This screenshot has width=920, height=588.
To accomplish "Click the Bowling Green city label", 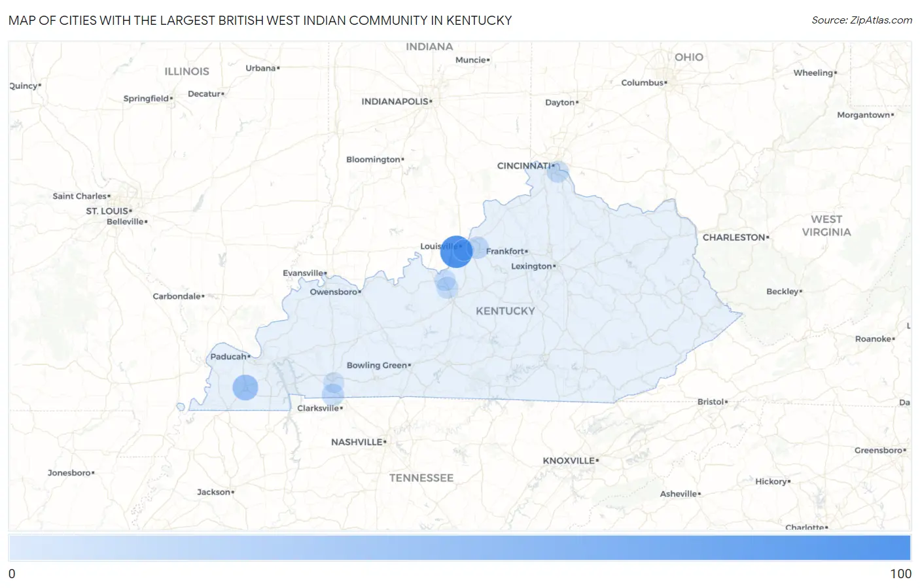I will pyautogui.click(x=377, y=365).
